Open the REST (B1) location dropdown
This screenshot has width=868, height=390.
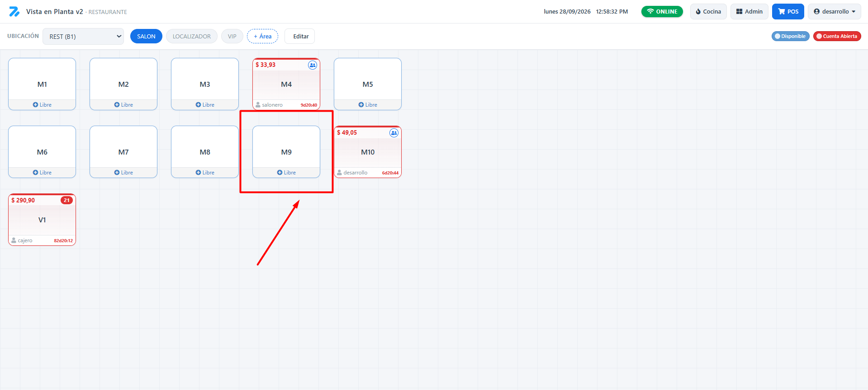pos(83,37)
